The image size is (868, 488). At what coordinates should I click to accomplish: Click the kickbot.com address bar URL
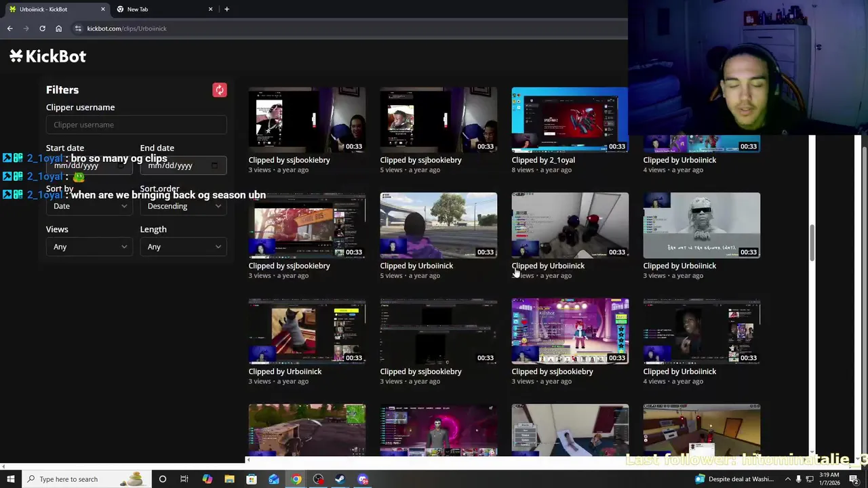(x=127, y=28)
